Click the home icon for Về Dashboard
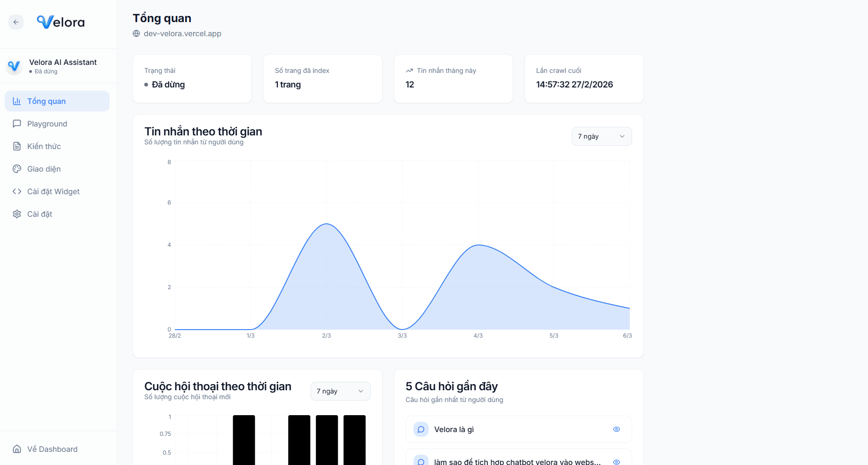The image size is (868, 465). (x=17, y=449)
